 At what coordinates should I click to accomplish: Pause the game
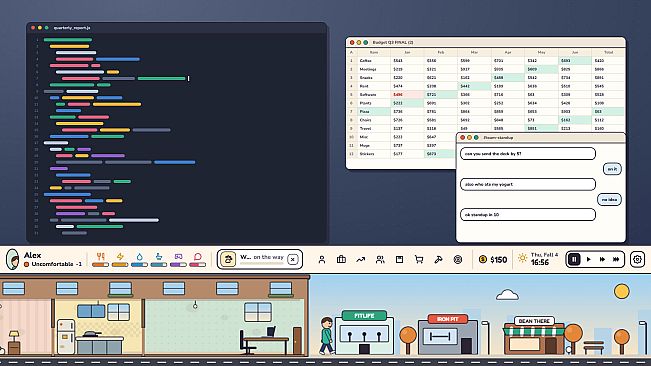pyautogui.click(x=575, y=259)
